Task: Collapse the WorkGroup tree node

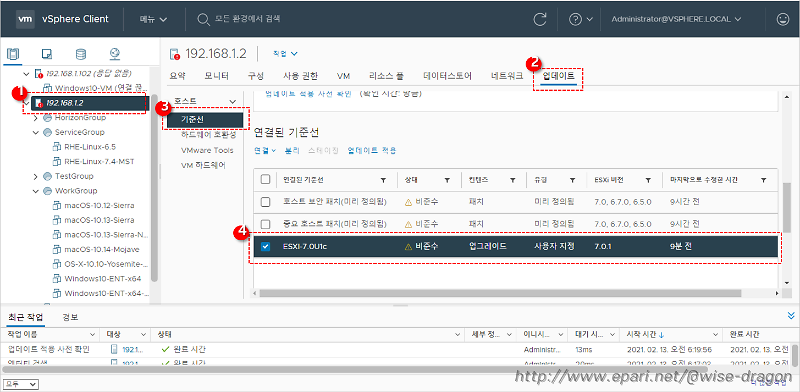Action: pyautogui.click(x=36, y=191)
